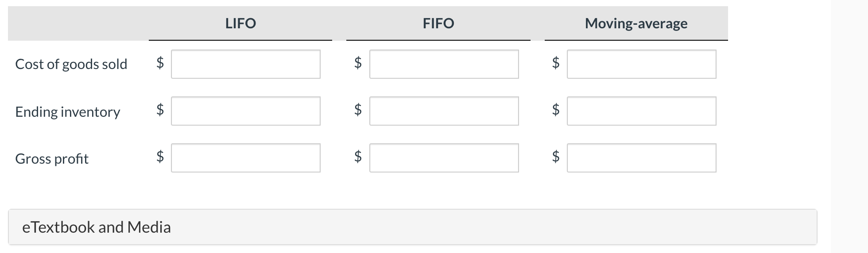Focus the FIFO Gross profit field

444,158
